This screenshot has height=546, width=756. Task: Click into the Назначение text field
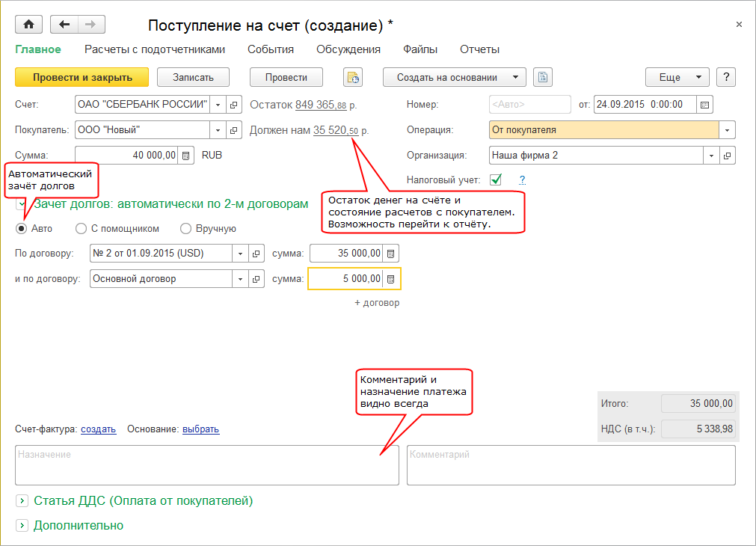tap(207, 465)
